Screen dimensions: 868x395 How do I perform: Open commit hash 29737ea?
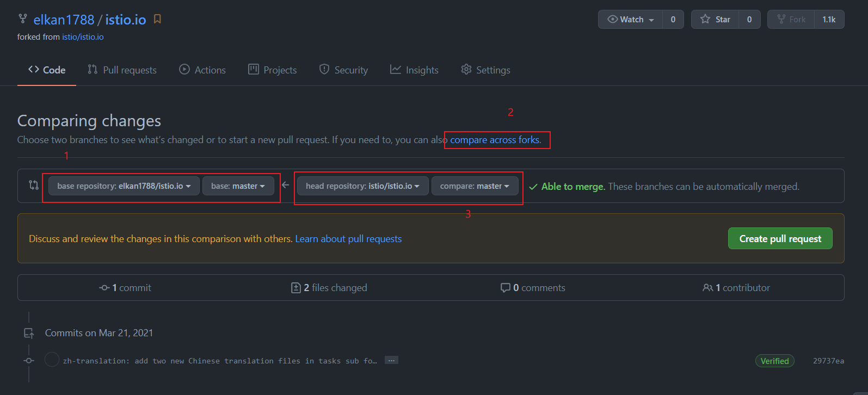[x=828, y=361]
